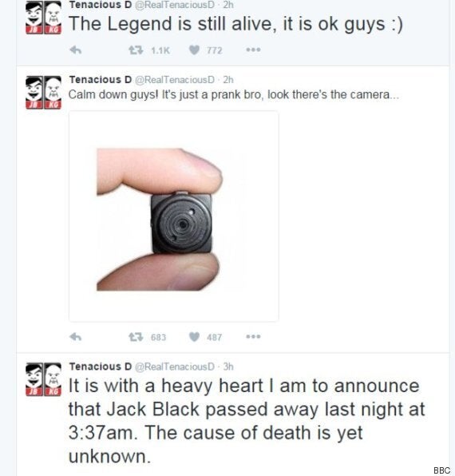Open more options on the top tweet
The image size is (455, 476).
[253, 50]
